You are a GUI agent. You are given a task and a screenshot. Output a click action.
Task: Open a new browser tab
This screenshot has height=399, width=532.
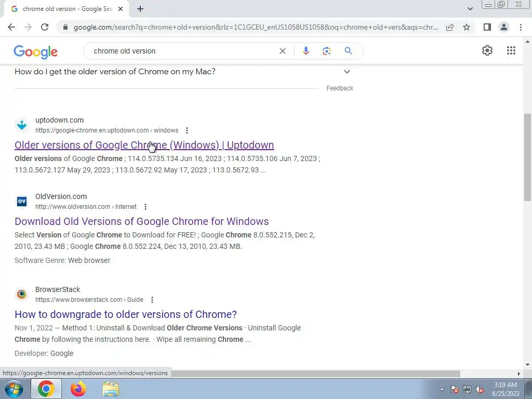pyautogui.click(x=140, y=9)
